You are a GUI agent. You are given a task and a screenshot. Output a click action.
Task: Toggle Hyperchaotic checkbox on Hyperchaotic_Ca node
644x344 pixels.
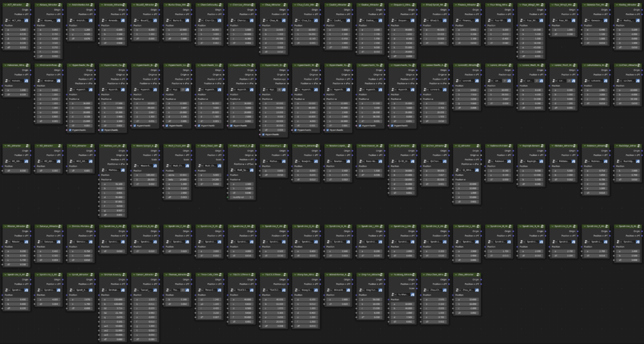click(x=103, y=130)
